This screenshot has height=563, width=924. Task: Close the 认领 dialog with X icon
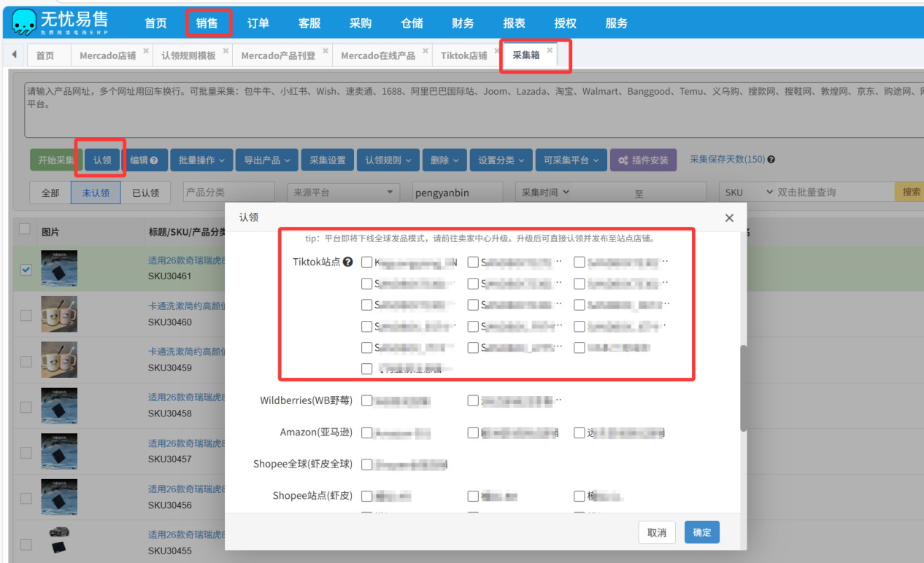tap(729, 218)
